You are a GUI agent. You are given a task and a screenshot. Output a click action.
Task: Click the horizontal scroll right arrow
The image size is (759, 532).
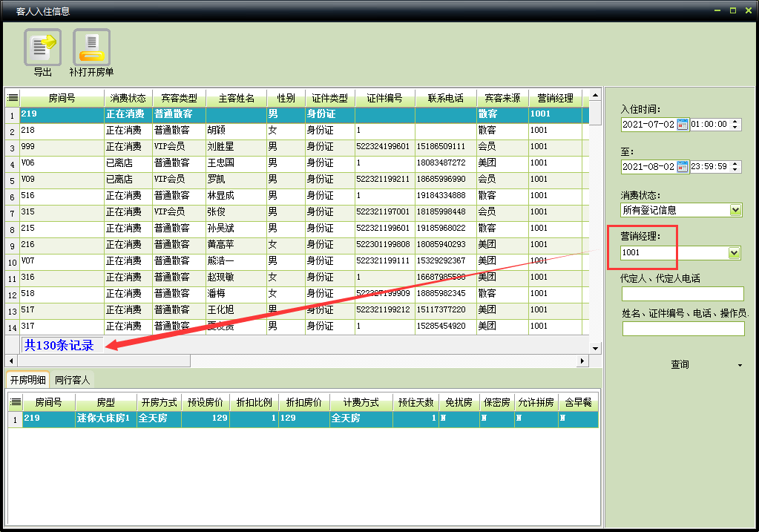pyautogui.click(x=582, y=361)
